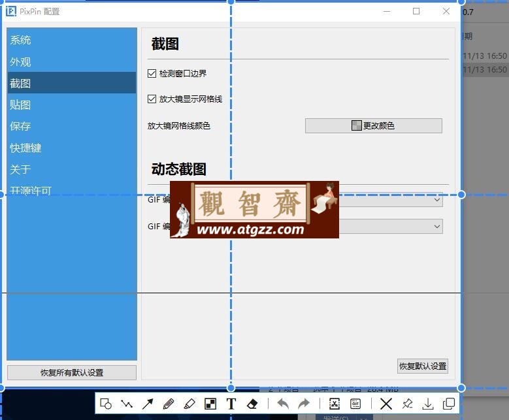Click the 放大镜网格线颜色 label

click(179, 125)
